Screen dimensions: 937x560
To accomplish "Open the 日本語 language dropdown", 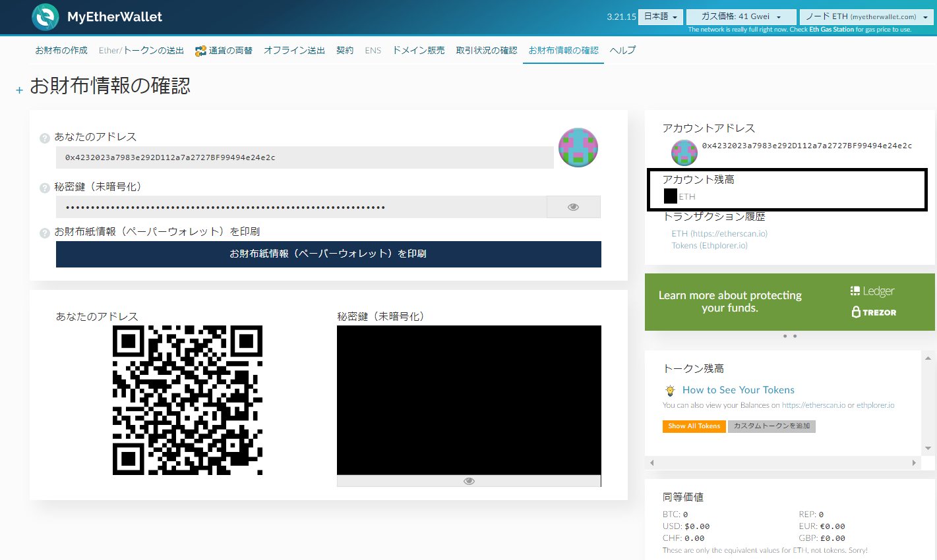I will [x=660, y=16].
